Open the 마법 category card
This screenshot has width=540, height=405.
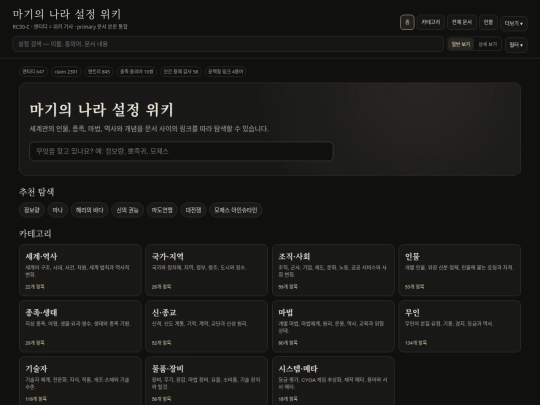(333, 326)
